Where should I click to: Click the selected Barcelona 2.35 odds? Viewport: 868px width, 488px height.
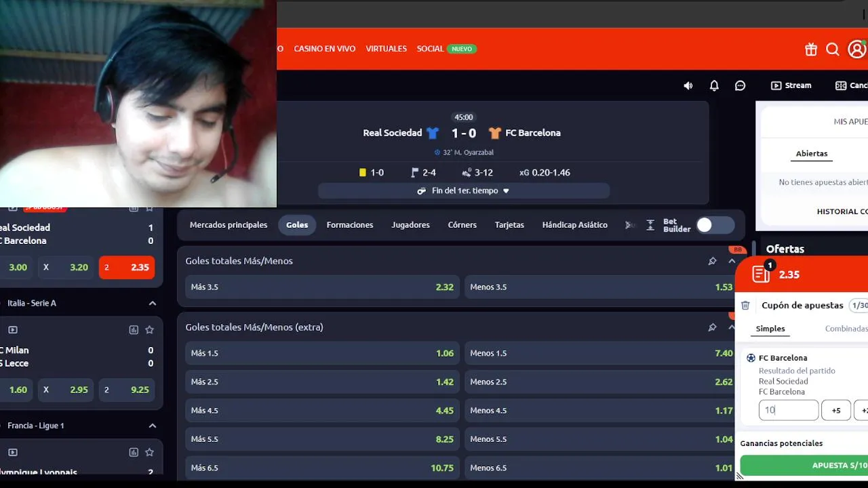(x=127, y=268)
